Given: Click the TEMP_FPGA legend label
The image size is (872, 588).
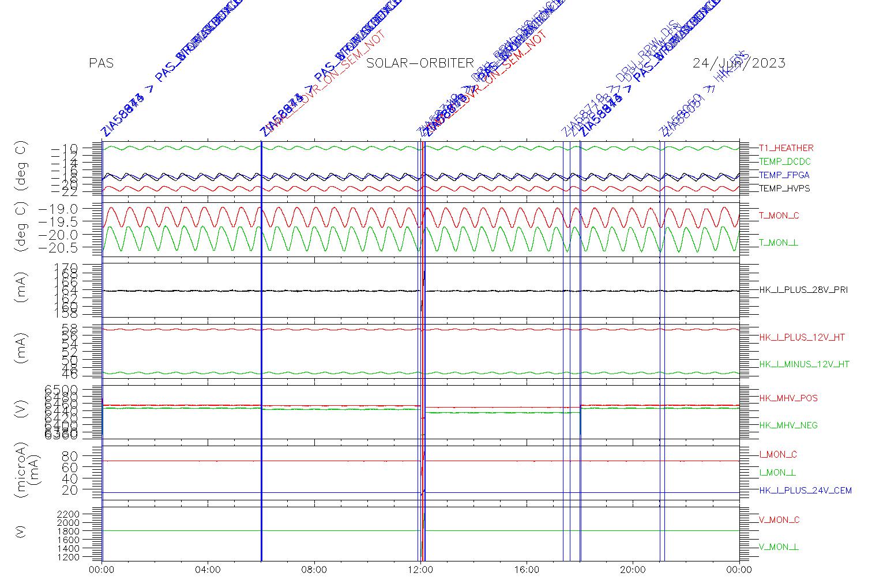Looking at the screenshot, I should pyautogui.click(x=784, y=175).
